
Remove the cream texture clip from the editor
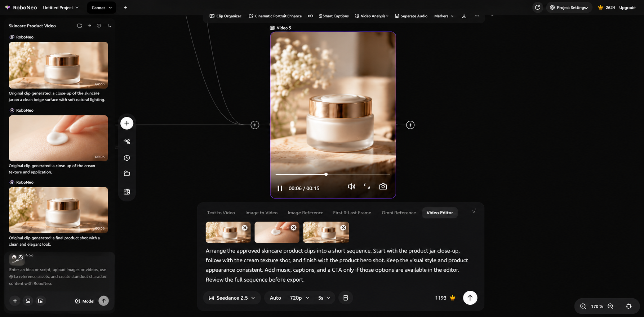click(294, 228)
